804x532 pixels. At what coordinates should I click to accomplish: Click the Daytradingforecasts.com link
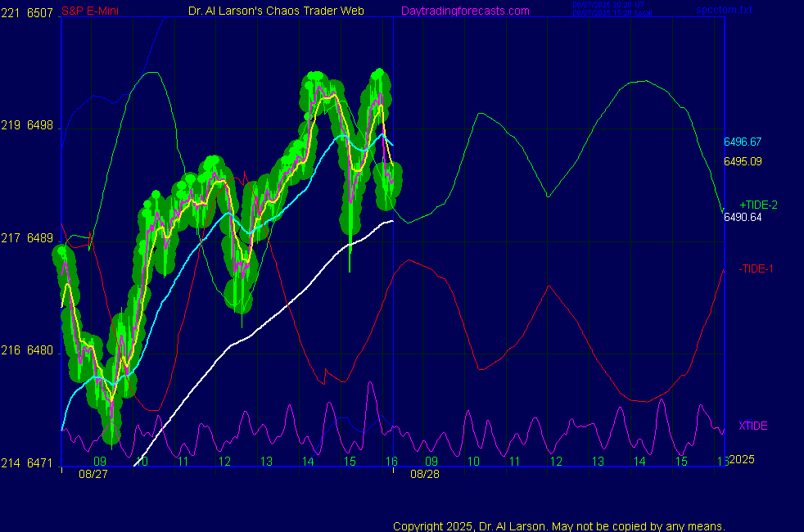pyautogui.click(x=464, y=11)
